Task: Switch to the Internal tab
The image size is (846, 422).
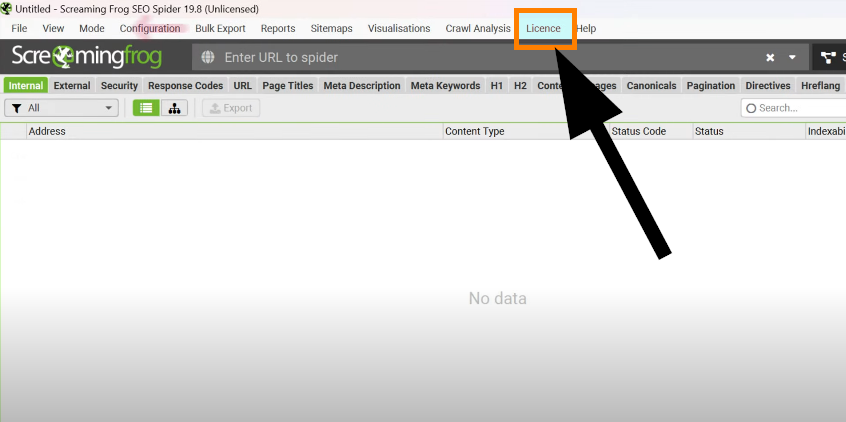Action: [x=26, y=86]
